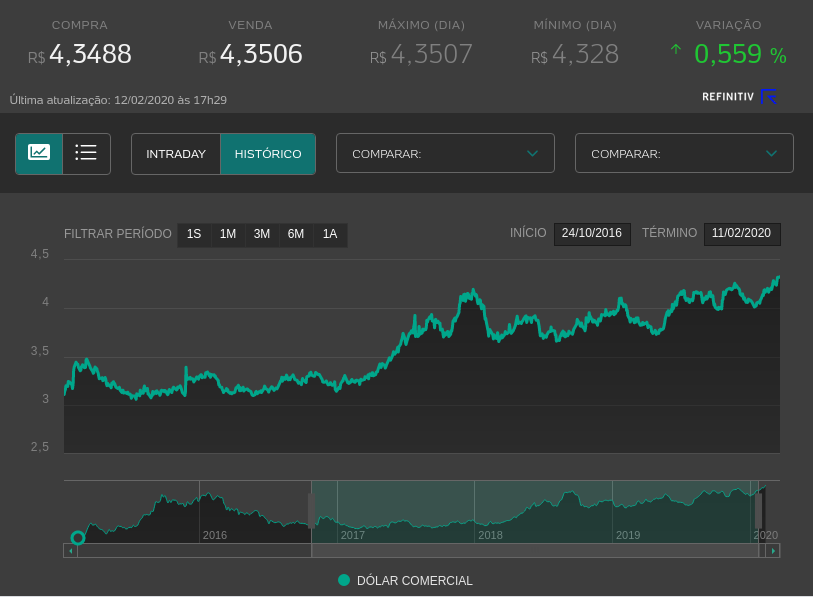Filter period to 6M

tap(296, 234)
